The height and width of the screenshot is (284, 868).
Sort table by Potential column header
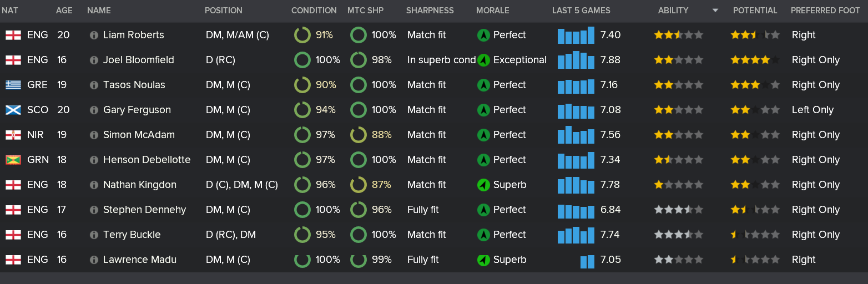click(x=755, y=11)
